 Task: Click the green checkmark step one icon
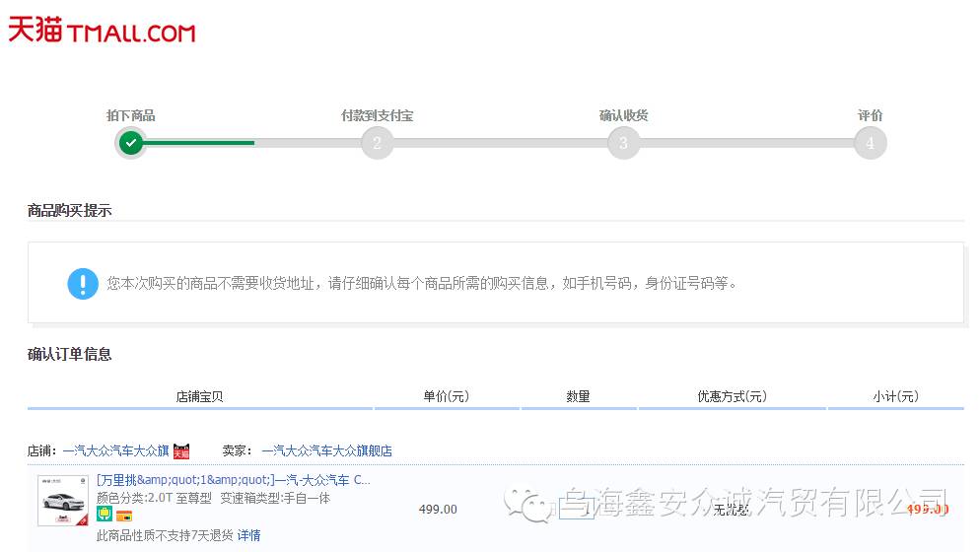pyautogui.click(x=130, y=143)
